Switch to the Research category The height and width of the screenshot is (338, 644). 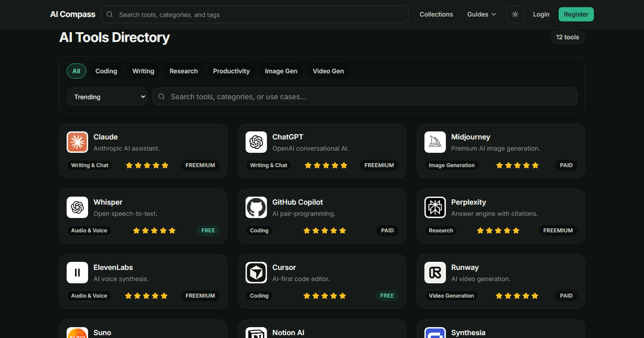pos(184,71)
